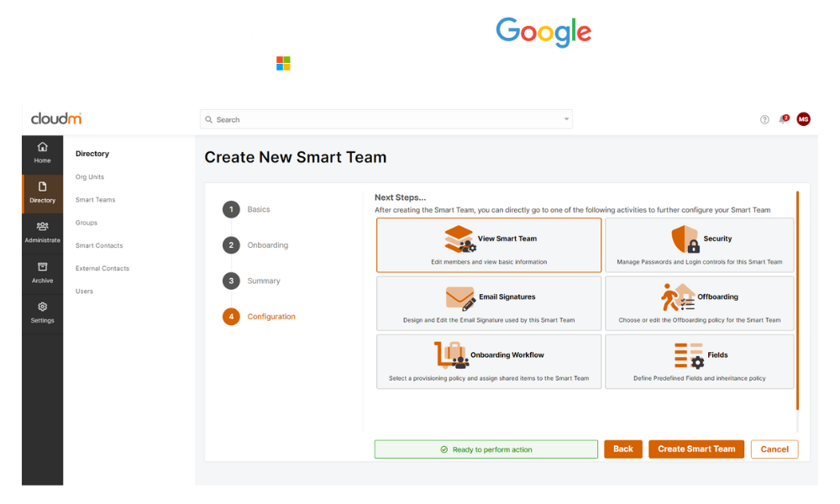Select the Archive sidebar icon

pyautogui.click(x=42, y=268)
